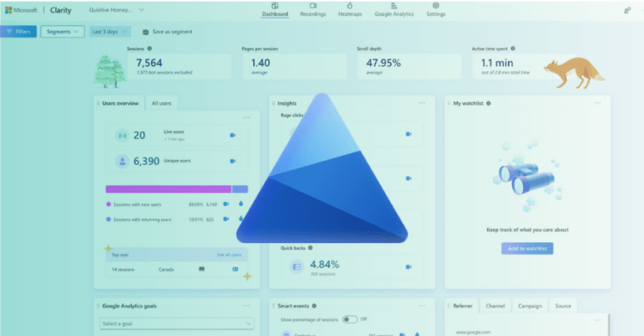Expand the Segments dropdown
The width and height of the screenshot is (644, 336).
coord(63,32)
